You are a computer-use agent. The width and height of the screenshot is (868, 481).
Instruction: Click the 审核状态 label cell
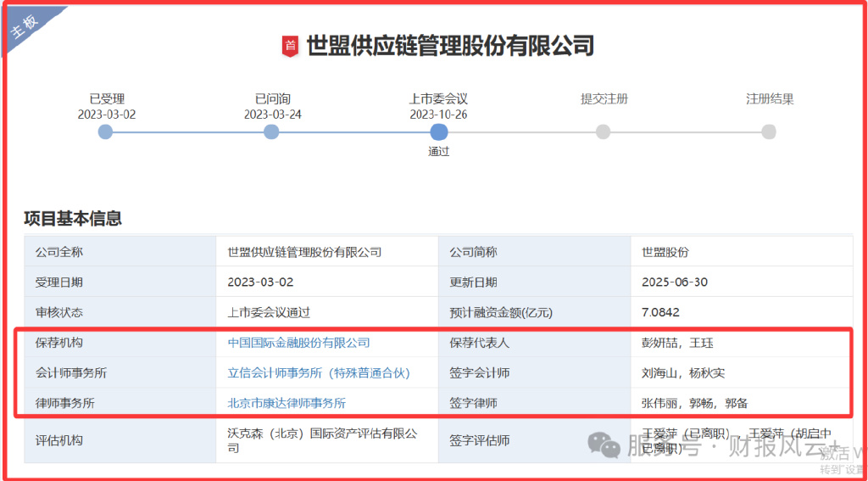(x=120, y=312)
